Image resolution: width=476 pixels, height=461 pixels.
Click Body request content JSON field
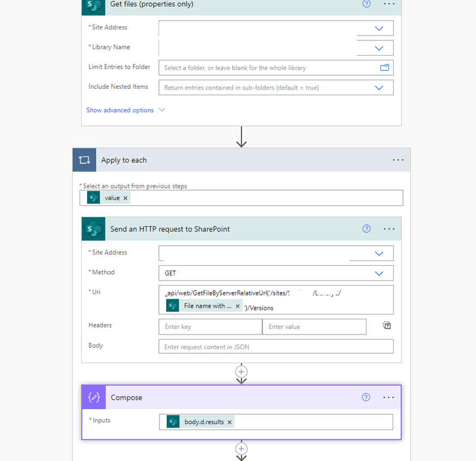coord(276,347)
